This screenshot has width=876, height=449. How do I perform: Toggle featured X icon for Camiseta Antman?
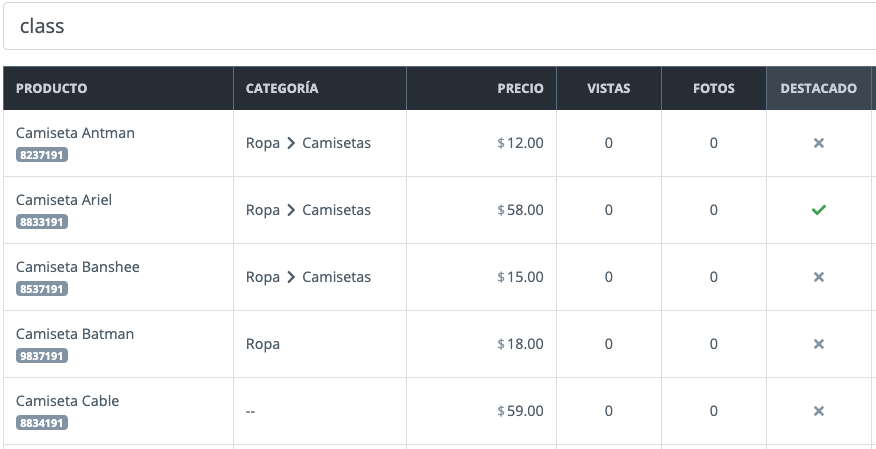point(818,143)
